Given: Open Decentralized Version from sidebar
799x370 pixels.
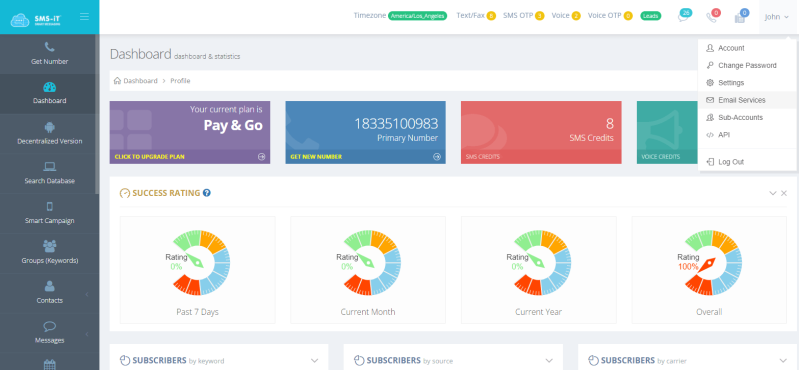Looking at the screenshot, I should pos(49,134).
